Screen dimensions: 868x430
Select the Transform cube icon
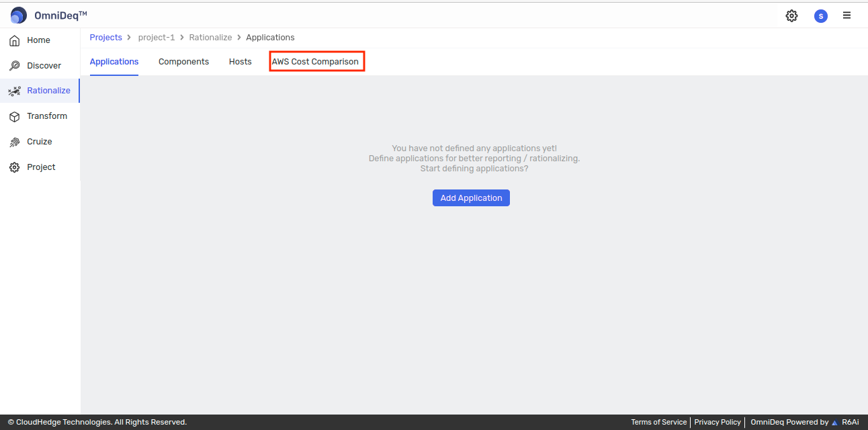pos(14,116)
